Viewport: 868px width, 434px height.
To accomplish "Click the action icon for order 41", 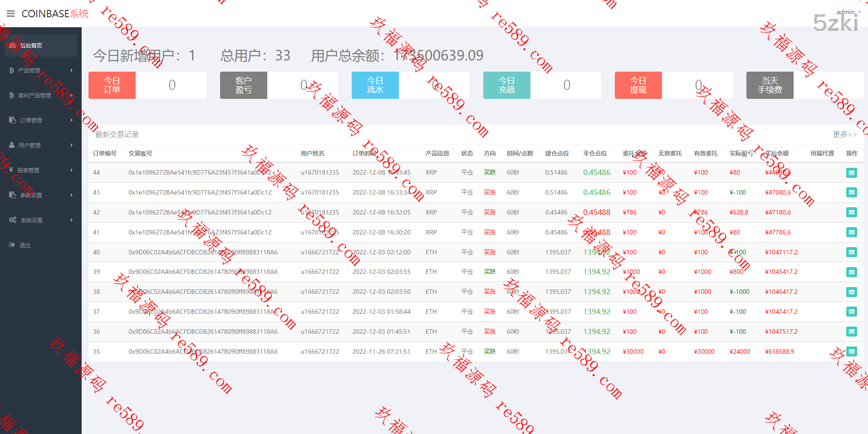I will pos(851,233).
